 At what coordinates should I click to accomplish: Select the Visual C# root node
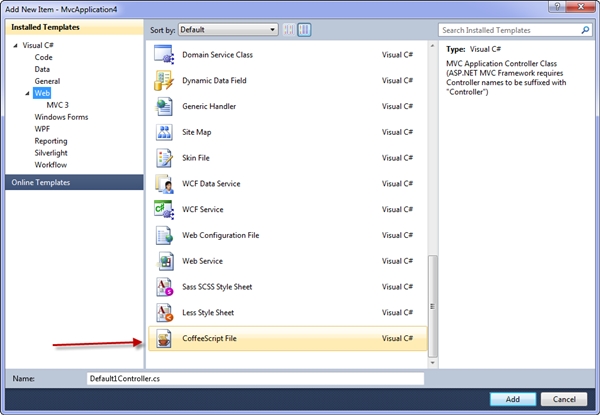(38, 45)
